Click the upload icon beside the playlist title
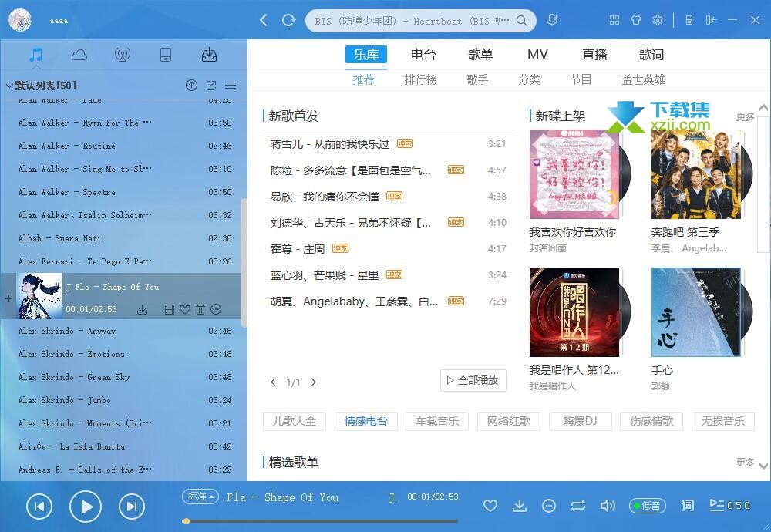Screen dimensions: 771x532 point(191,86)
